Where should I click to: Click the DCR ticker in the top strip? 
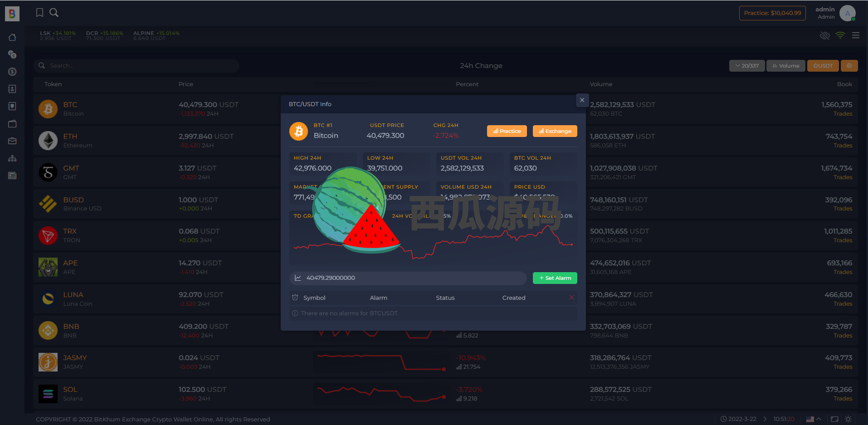tap(104, 36)
